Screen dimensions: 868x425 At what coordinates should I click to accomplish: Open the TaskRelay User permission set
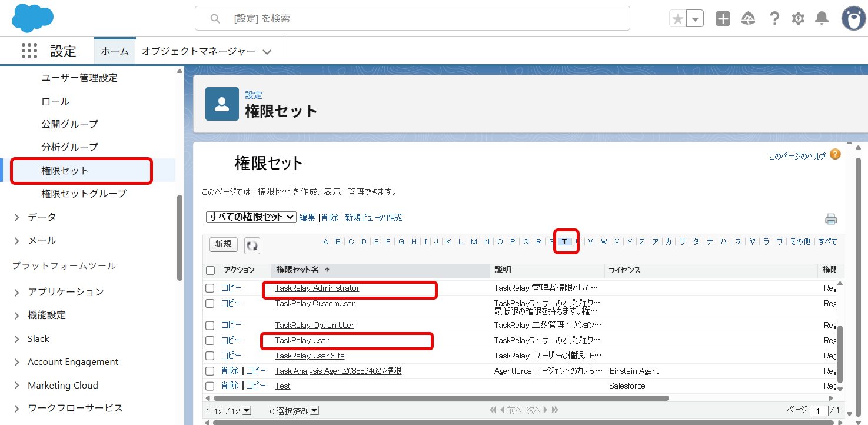click(302, 341)
